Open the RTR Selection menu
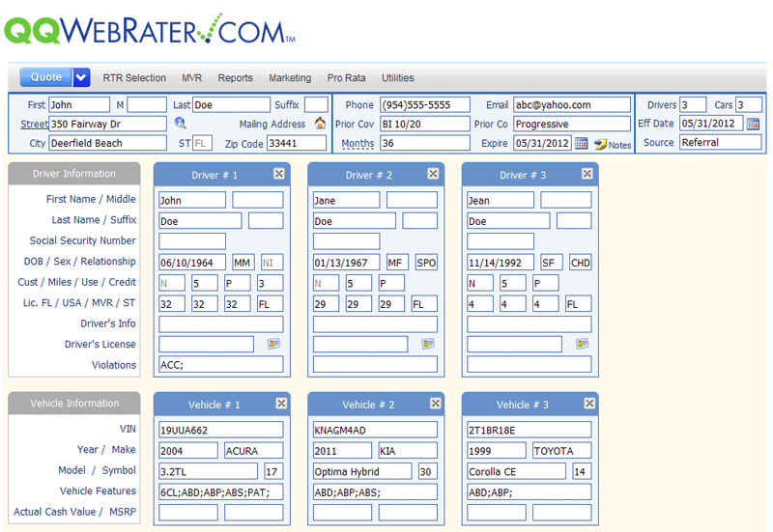This screenshot has height=532, width=773. click(134, 78)
